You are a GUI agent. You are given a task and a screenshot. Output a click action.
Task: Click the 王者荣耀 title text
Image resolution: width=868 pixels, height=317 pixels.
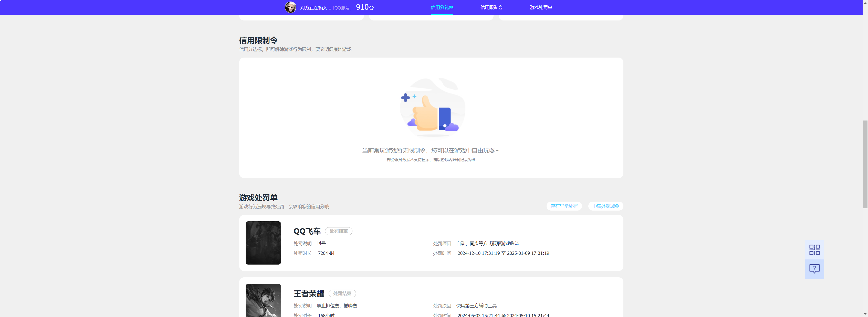tap(309, 293)
